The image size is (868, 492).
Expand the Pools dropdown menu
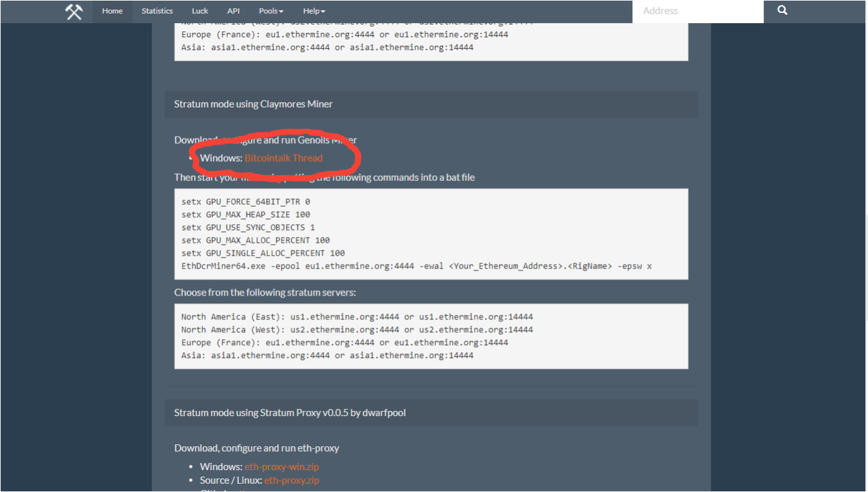[271, 11]
